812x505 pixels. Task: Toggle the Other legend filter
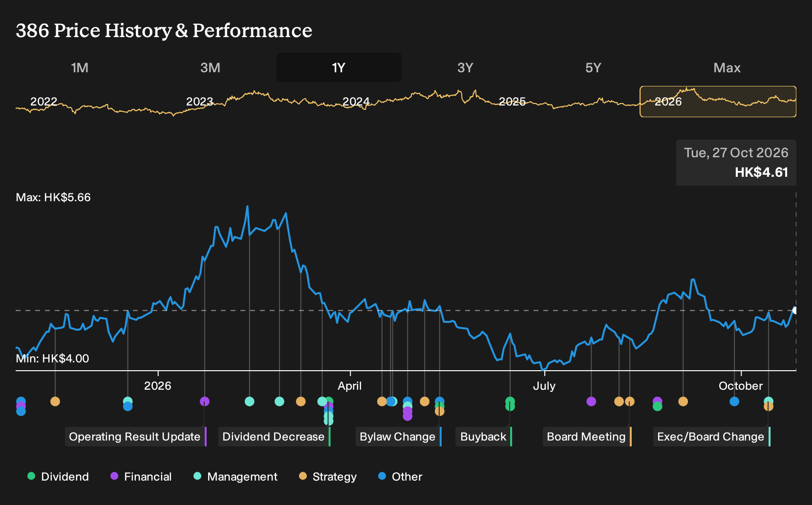[x=400, y=477]
